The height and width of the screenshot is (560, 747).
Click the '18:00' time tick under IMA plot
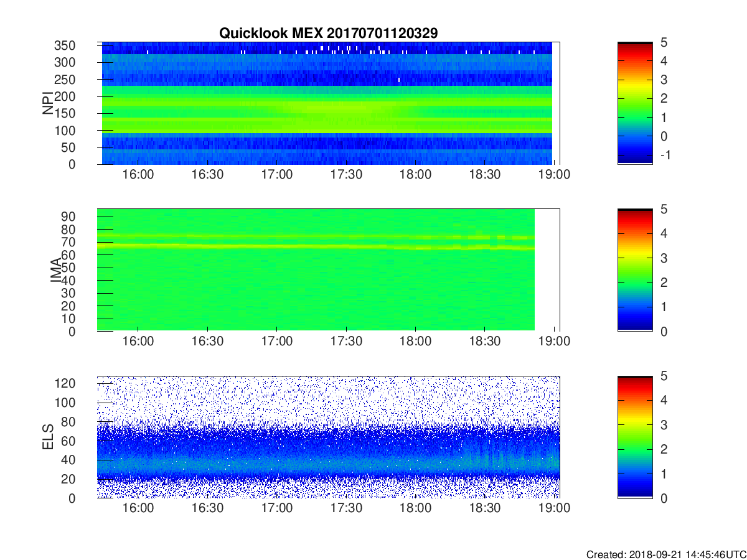(416, 341)
